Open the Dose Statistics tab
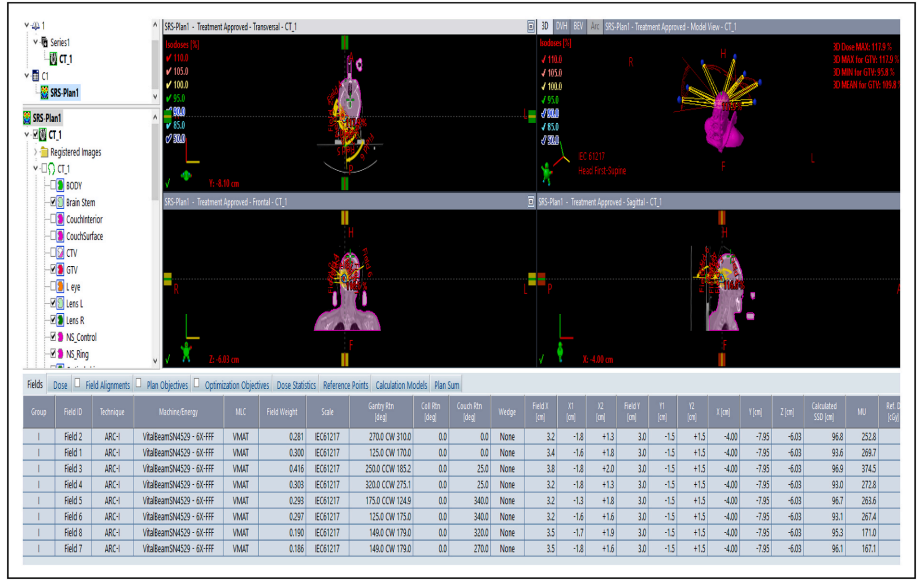 click(295, 385)
